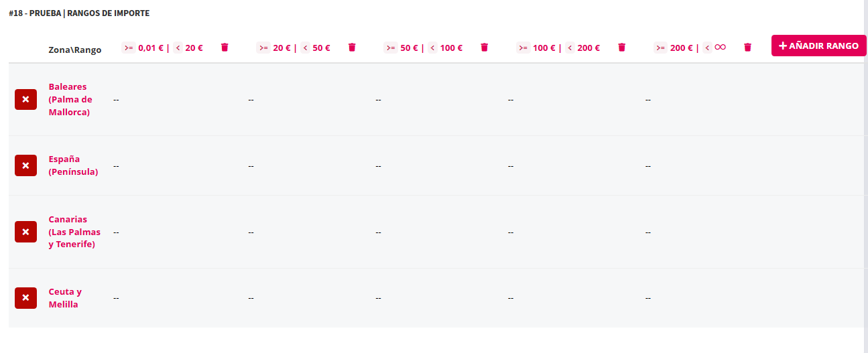868x353 pixels.
Task: Set España price for 50–100 € range
Action: tap(378, 165)
